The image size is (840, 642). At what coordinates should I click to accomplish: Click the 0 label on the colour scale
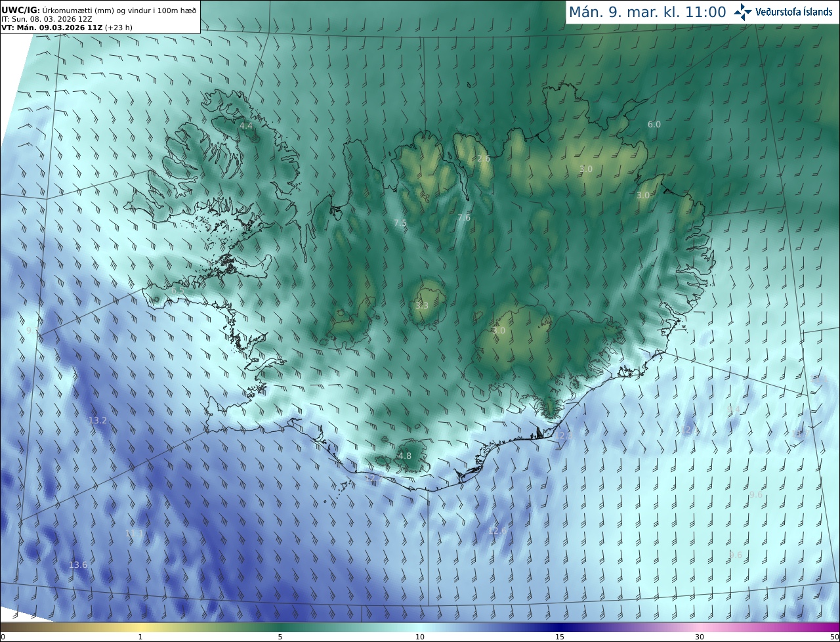pos(3,637)
